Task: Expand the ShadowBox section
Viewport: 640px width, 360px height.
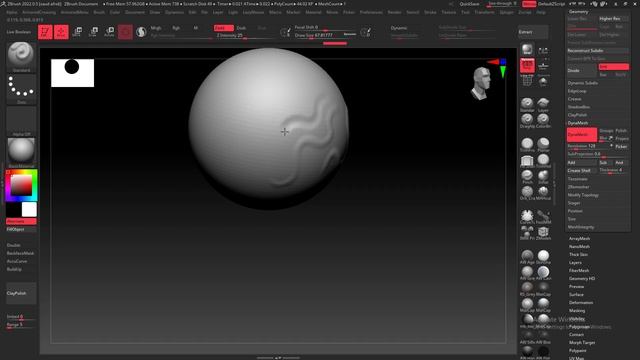Action: tap(579, 107)
